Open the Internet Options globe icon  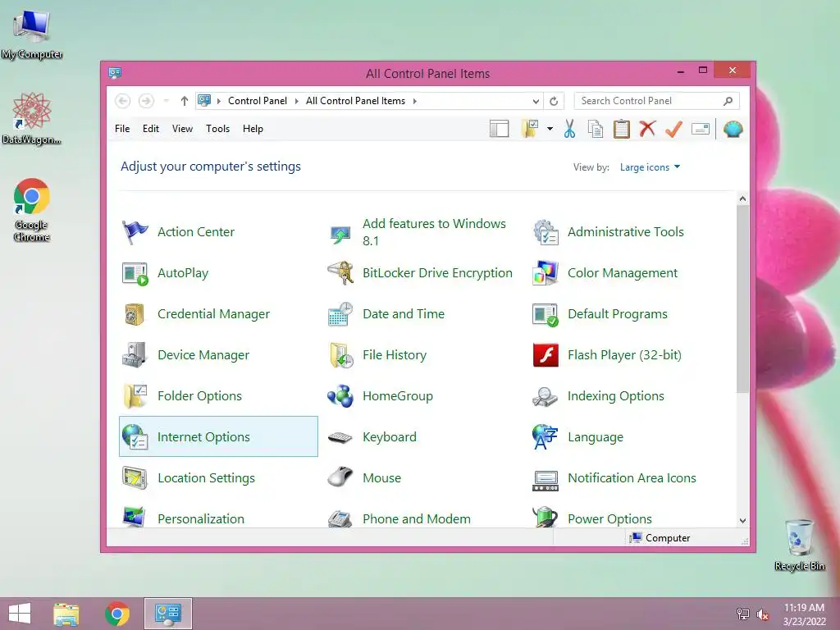(135, 436)
